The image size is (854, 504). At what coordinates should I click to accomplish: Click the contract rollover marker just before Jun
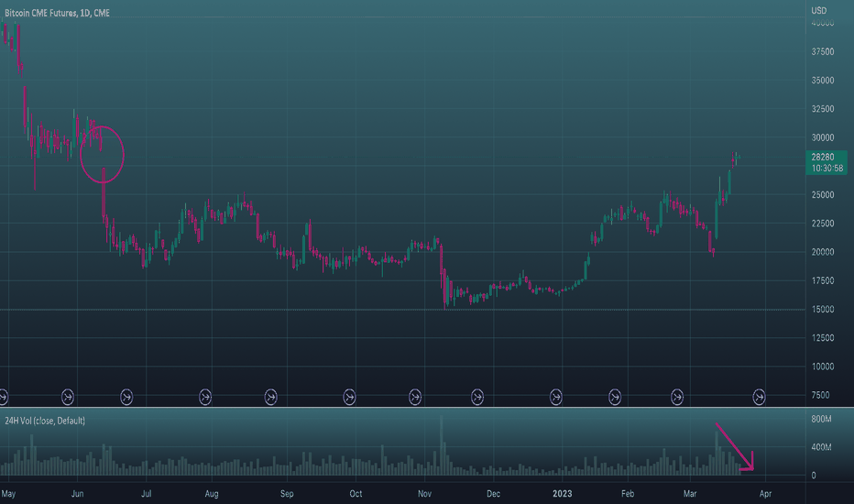[68, 397]
